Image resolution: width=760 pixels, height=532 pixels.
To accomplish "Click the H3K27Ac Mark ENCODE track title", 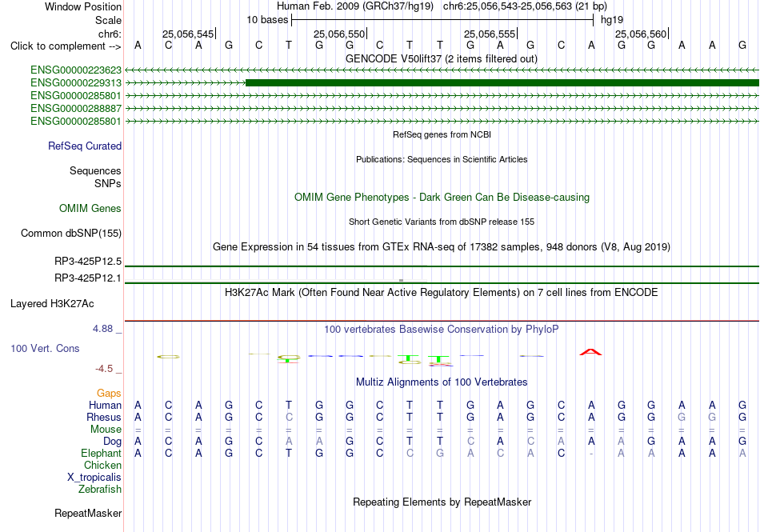I will click(x=442, y=293).
